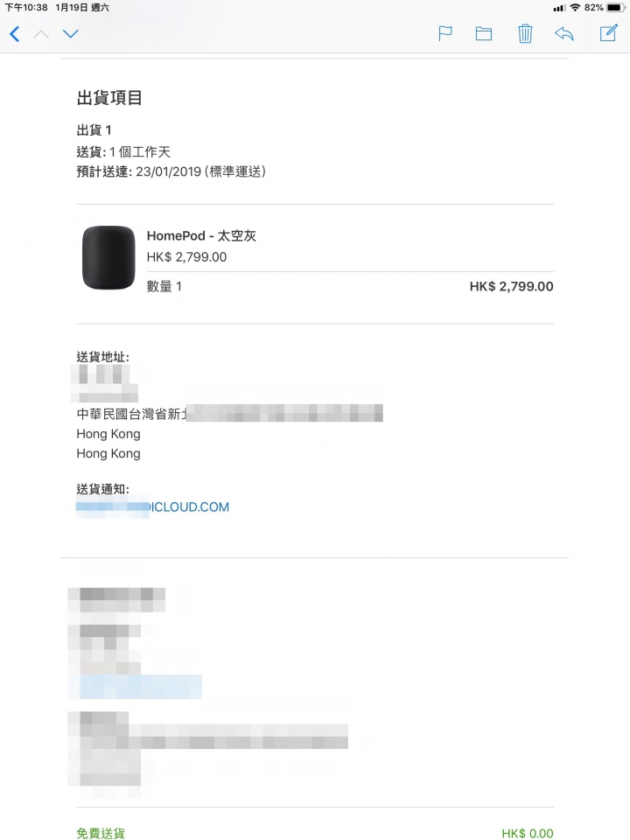Tap the HomePod product image
630x840 pixels.
108,257
